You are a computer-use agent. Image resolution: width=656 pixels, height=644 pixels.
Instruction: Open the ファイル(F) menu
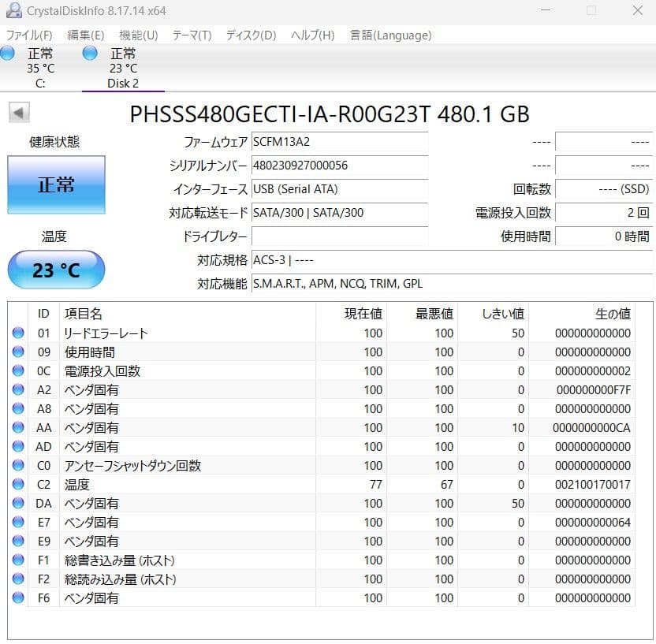(29, 35)
